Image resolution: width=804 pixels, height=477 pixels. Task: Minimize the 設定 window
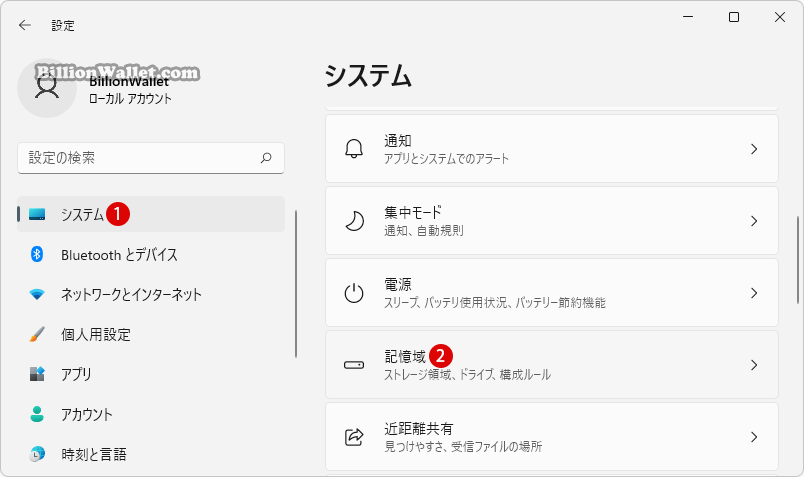(x=688, y=17)
